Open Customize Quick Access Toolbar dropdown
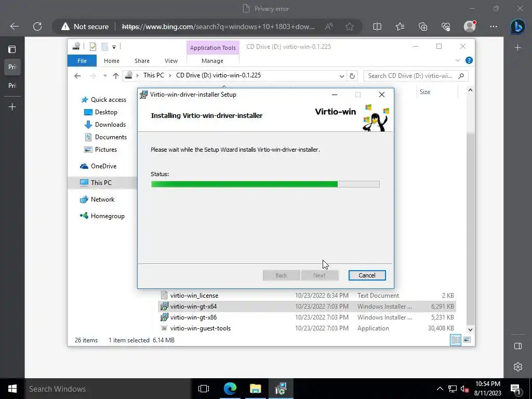Screen dimensions: 532x399 coord(114,47)
